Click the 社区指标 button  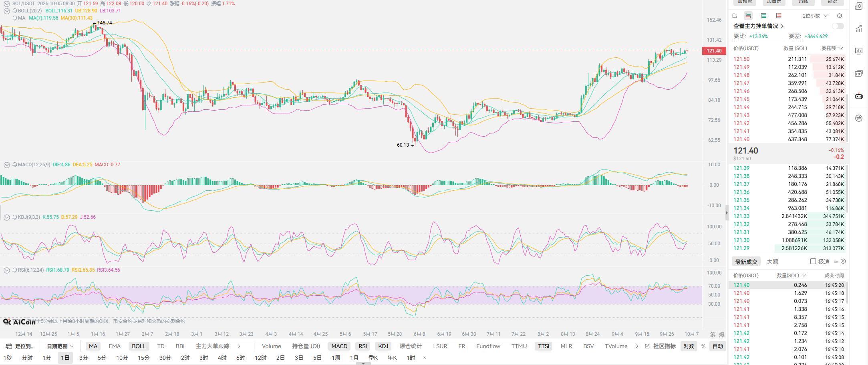664,346
